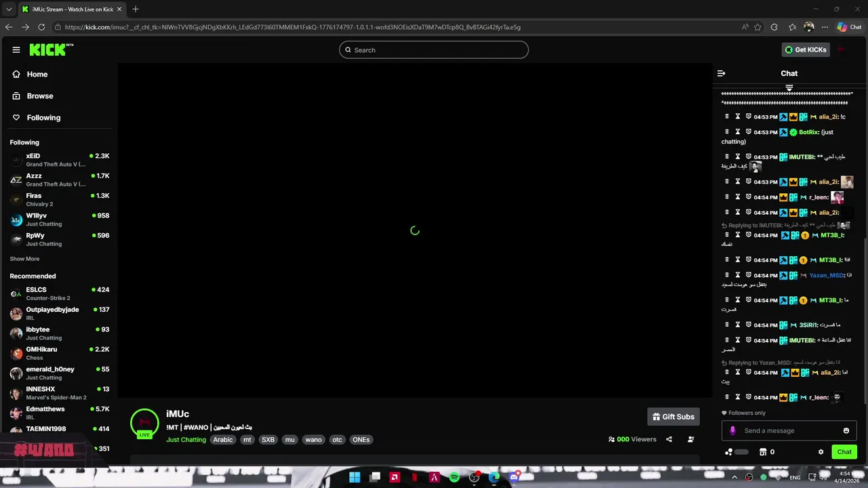Open W1llyv channel in Following list
This screenshot has height=488, width=868.
click(x=60, y=220)
